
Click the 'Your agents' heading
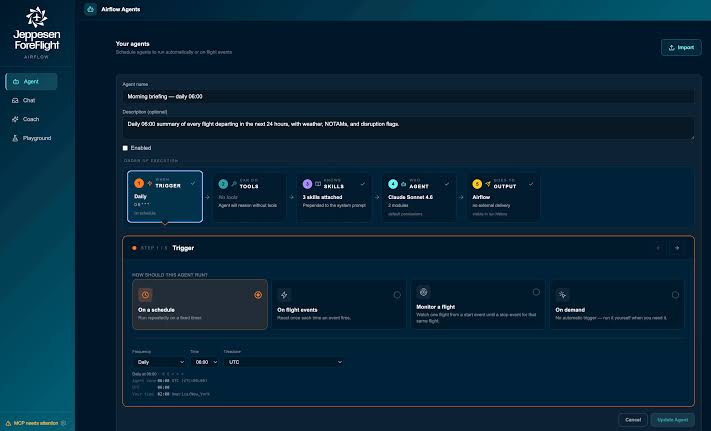tap(132, 44)
